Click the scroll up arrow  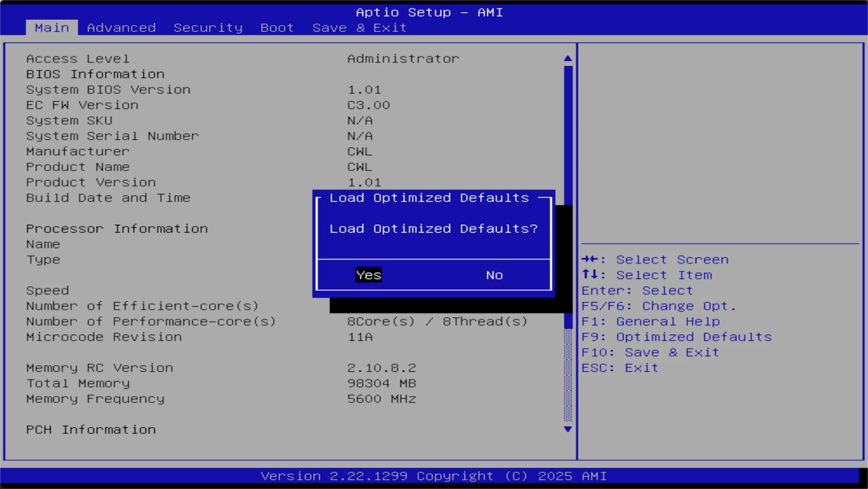[568, 59]
